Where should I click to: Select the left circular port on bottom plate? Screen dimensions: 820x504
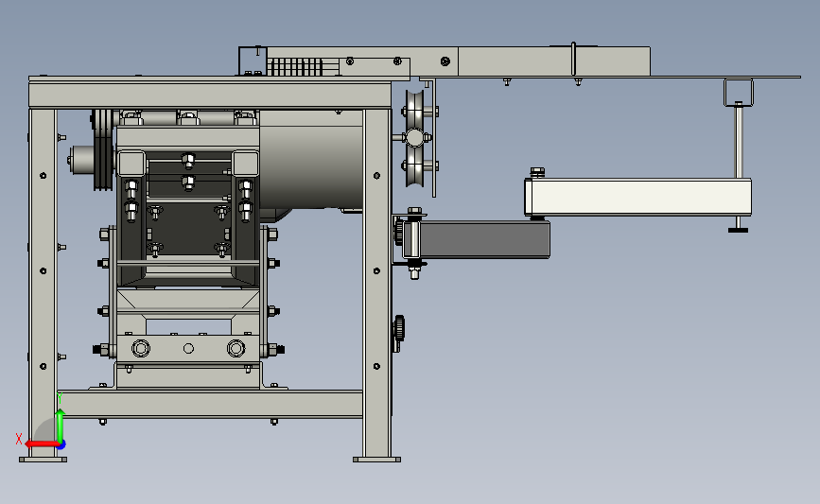tap(141, 348)
